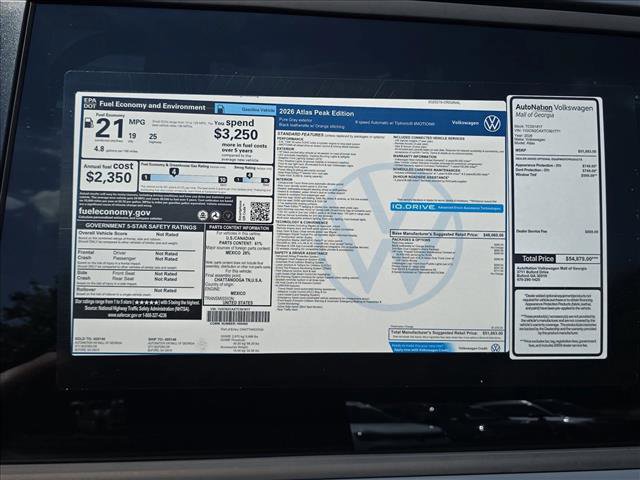Click the 'Fuel Economy and Environment' heading
This screenshot has height=480, width=640.
point(152,106)
